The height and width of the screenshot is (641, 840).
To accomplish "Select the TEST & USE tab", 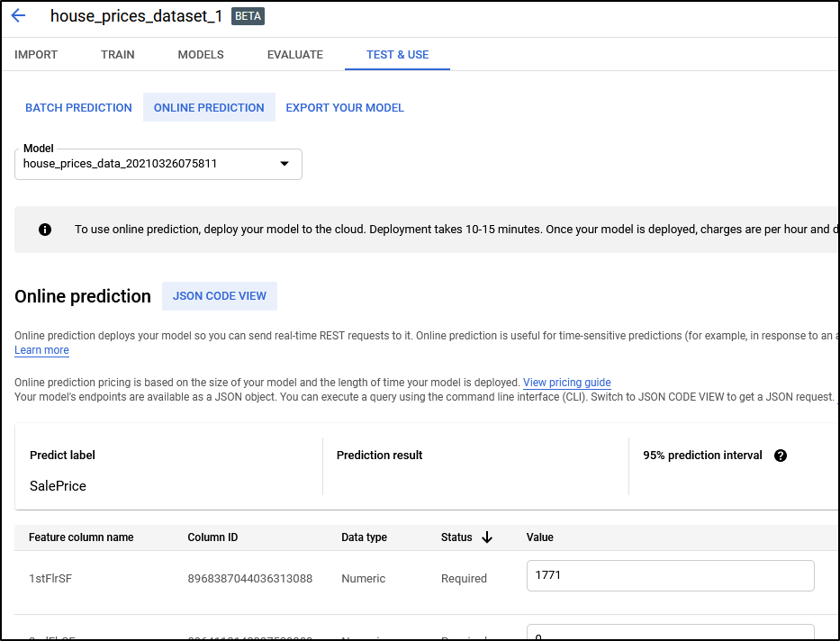I will tap(397, 55).
